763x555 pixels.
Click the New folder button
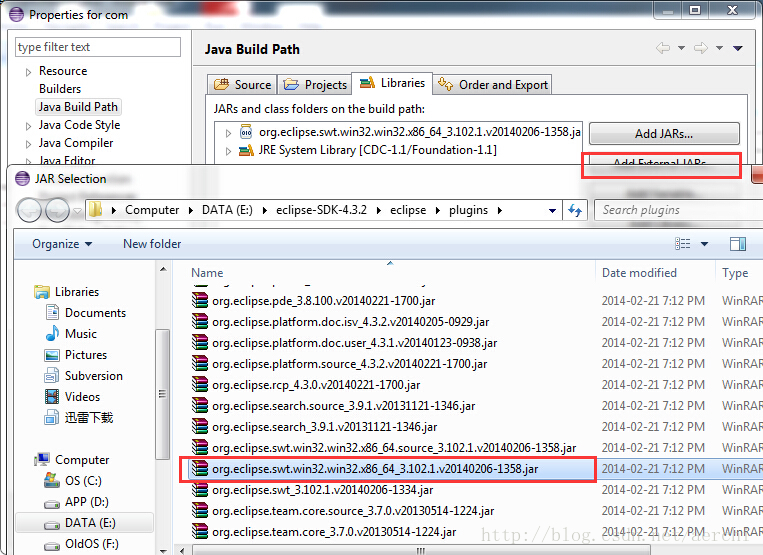click(152, 244)
